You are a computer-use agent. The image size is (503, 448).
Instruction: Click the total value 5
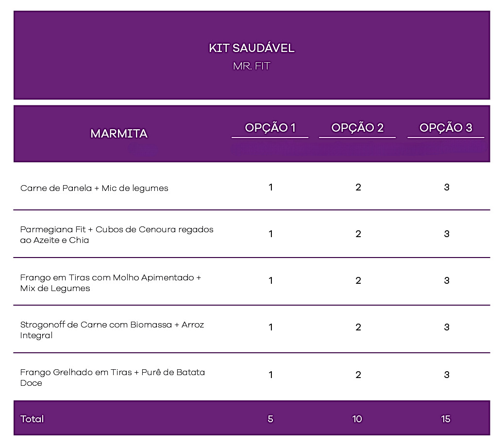(x=270, y=419)
